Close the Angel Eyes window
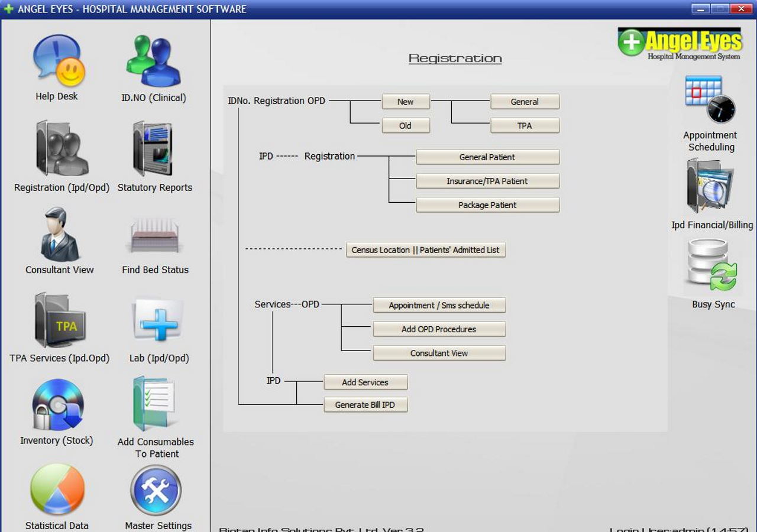The height and width of the screenshot is (532, 757). [741, 9]
